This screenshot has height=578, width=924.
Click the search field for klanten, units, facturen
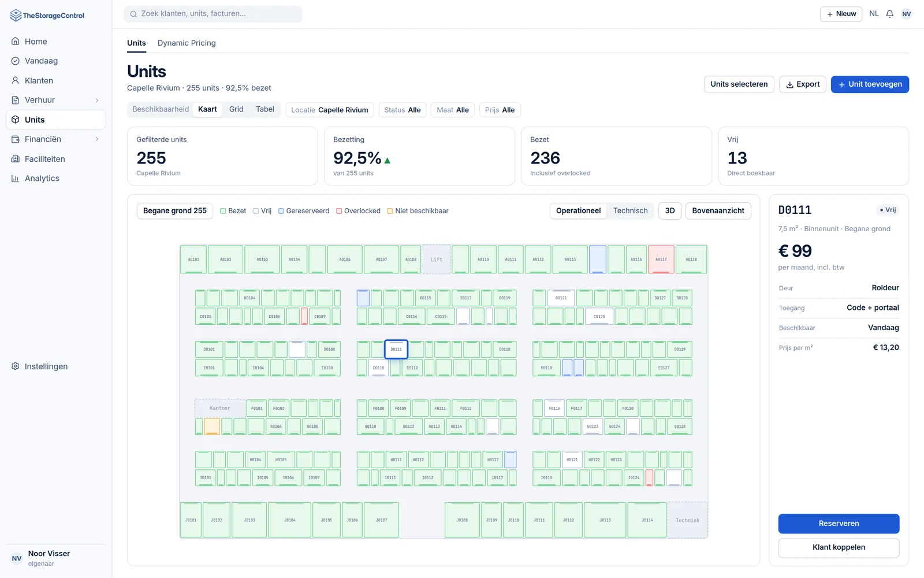213,14
